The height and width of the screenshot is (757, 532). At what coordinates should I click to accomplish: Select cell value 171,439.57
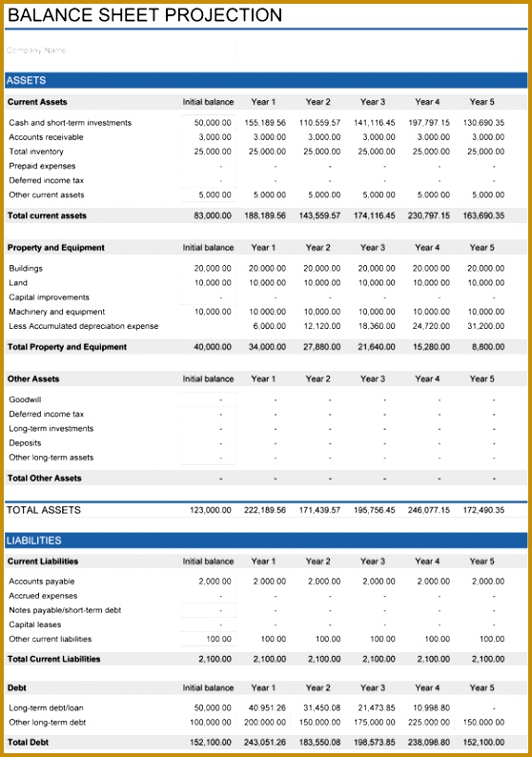pyautogui.click(x=319, y=510)
